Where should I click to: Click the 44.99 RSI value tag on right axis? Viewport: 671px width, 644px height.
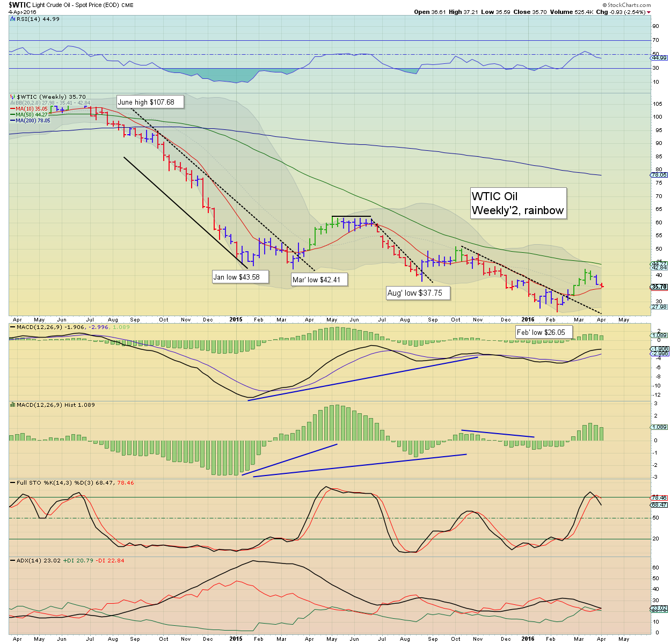coord(659,58)
